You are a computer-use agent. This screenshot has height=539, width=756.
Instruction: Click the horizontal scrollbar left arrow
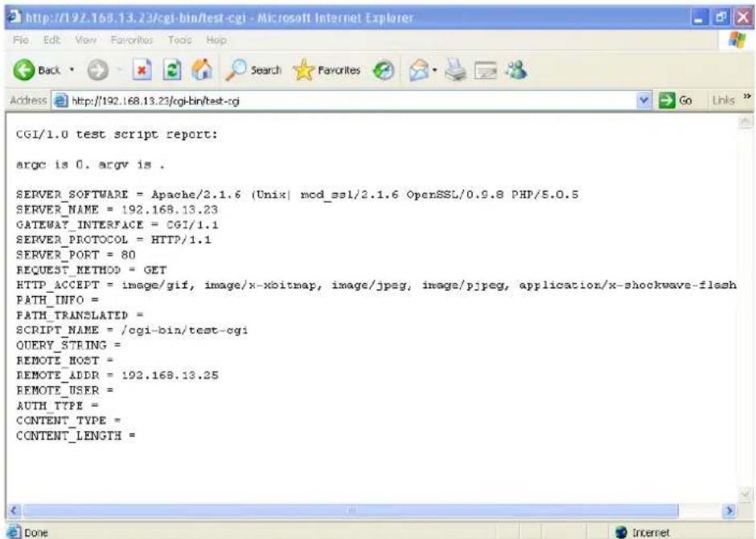pos(14,510)
